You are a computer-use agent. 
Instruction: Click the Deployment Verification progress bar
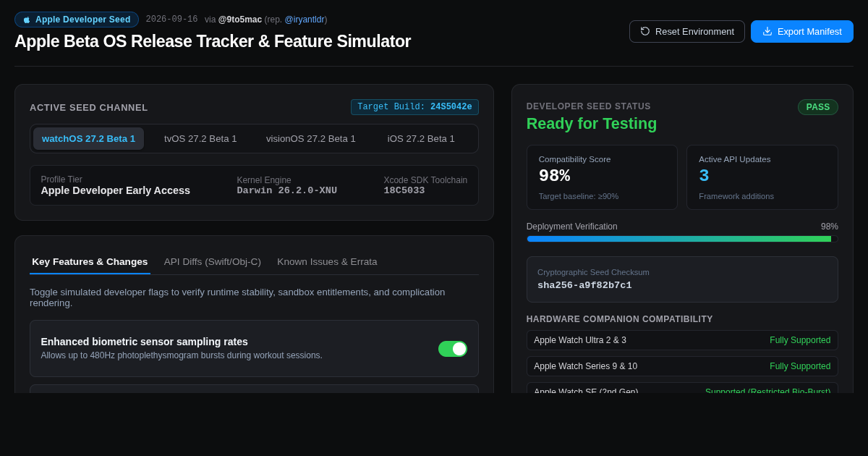682,239
